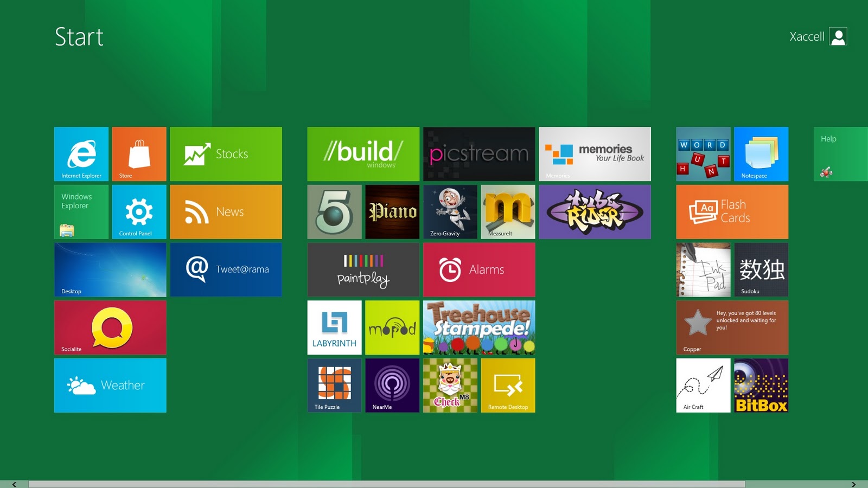Image resolution: width=868 pixels, height=488 pixels.
Task: Play the Sudoku game
Action: tap(761, 269)
